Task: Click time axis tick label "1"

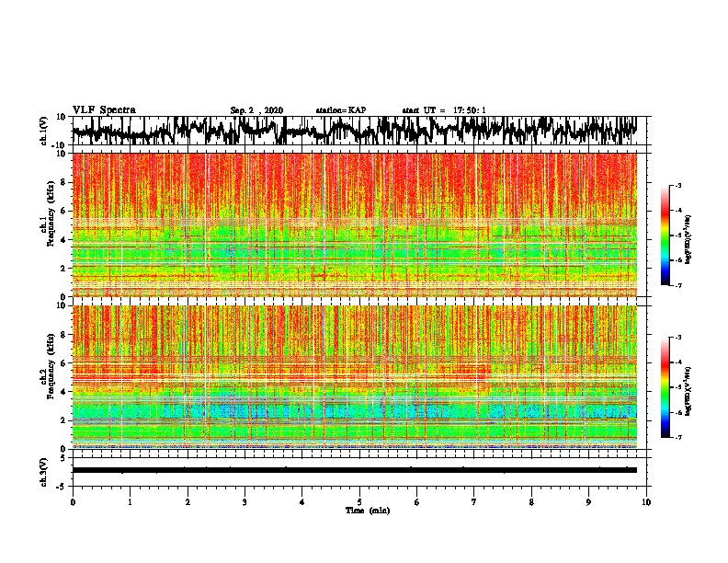Action: 130,502
